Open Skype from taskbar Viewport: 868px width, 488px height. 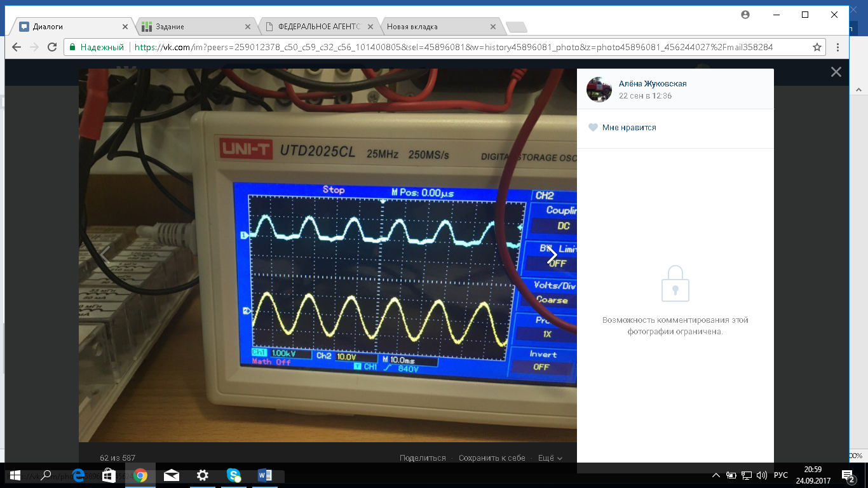click(x=234, y=475)
